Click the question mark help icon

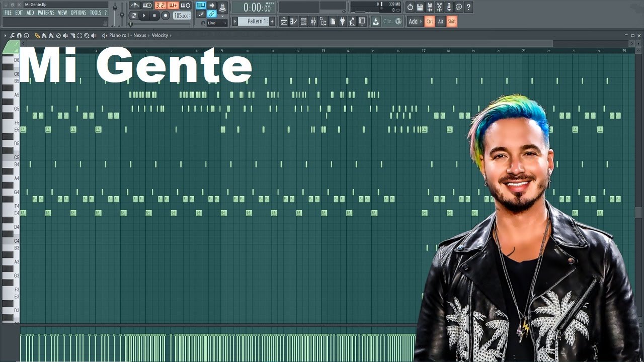tap(468, 7)
